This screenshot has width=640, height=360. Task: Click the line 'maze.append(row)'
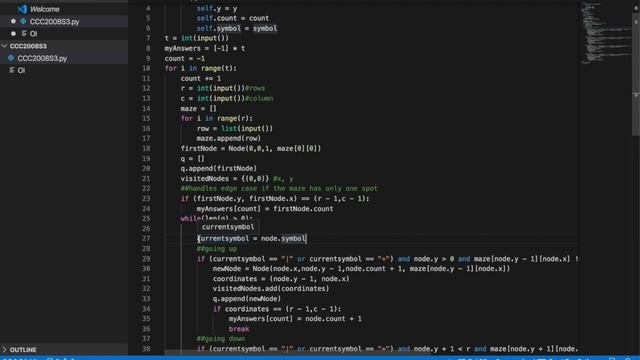tap(229, 138)
